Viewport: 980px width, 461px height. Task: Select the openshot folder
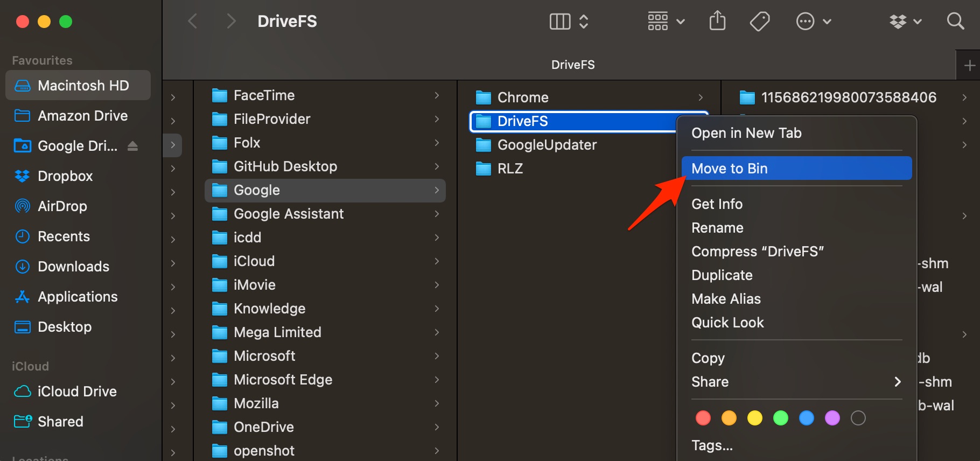[325, 451]
